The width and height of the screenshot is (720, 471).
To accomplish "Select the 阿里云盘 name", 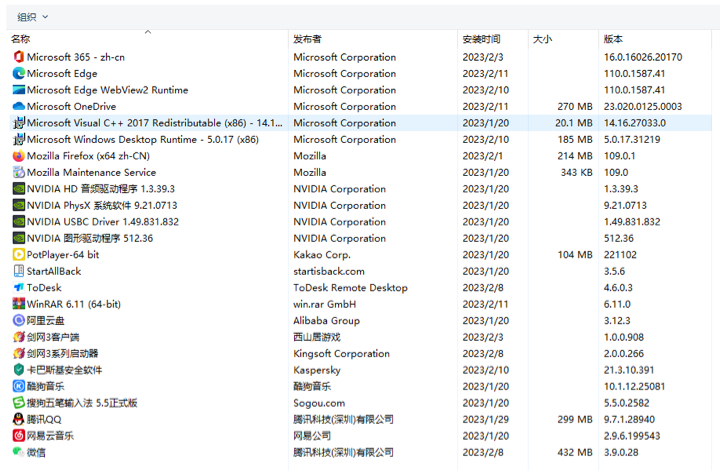I will point(45,321).
